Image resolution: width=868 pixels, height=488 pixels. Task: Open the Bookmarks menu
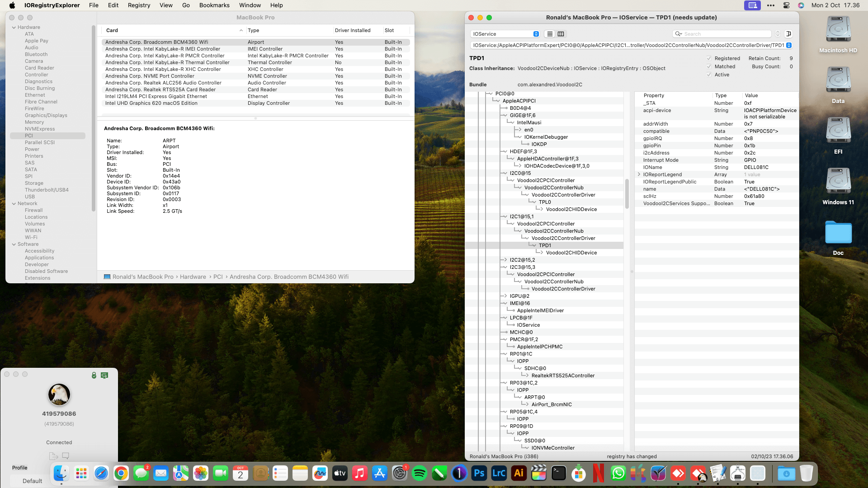point(214,5)
